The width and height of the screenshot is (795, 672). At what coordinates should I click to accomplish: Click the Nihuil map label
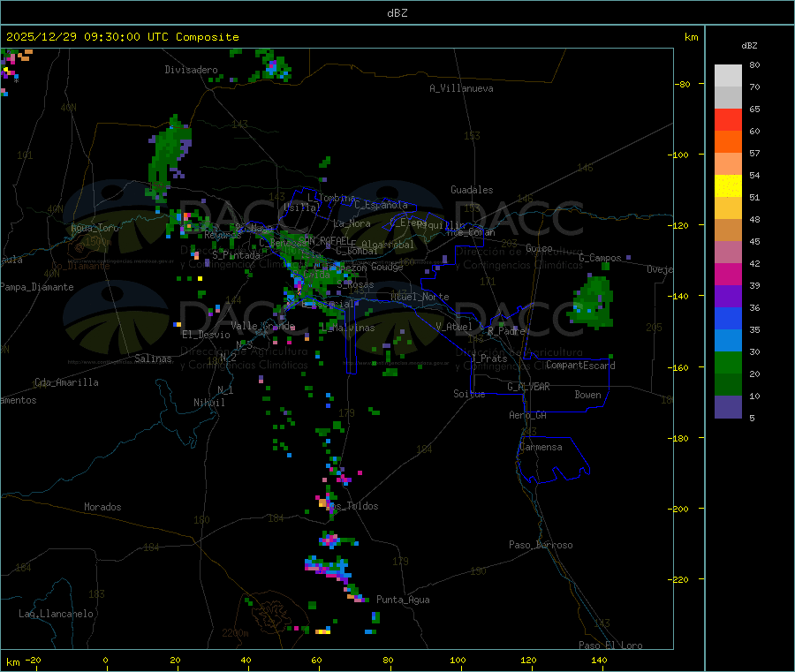pos(209,403)
